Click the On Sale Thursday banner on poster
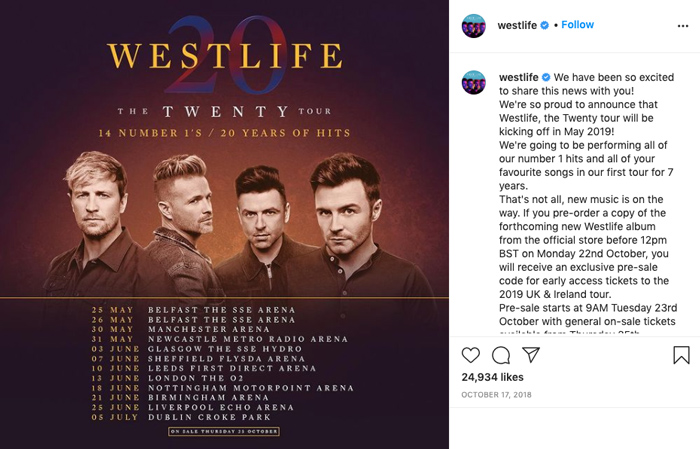This screenshot has width=700, height=449. coord(224,431)
